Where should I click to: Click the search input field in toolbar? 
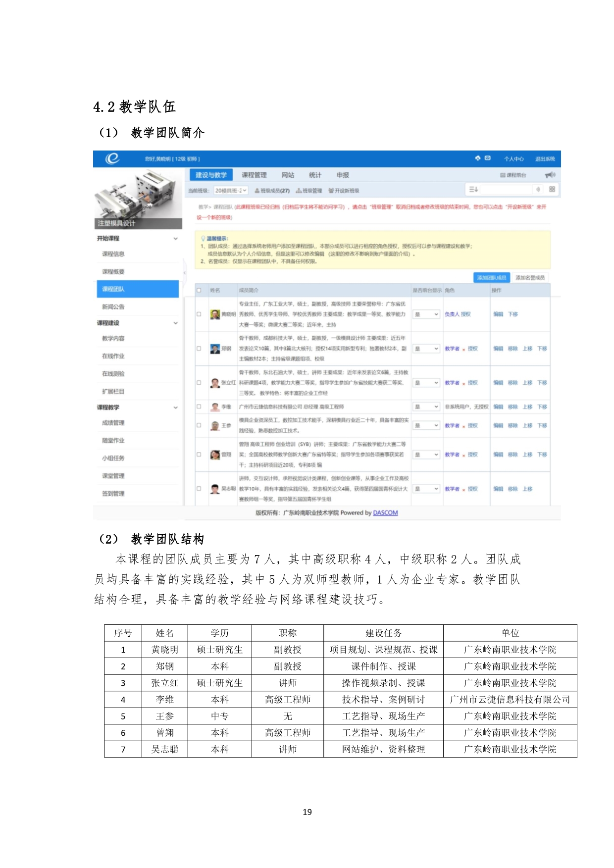(507, 189)
